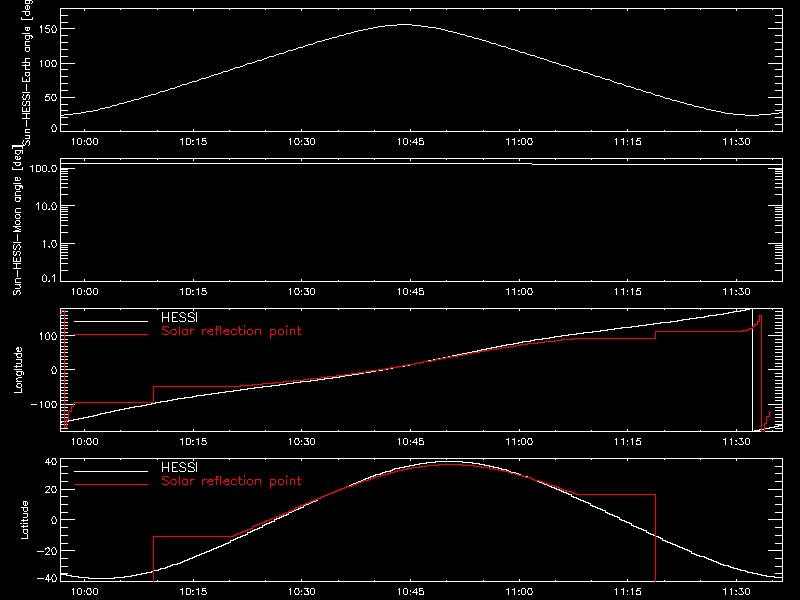Click the 'Latitude' y-axis title

click(24, 520)
